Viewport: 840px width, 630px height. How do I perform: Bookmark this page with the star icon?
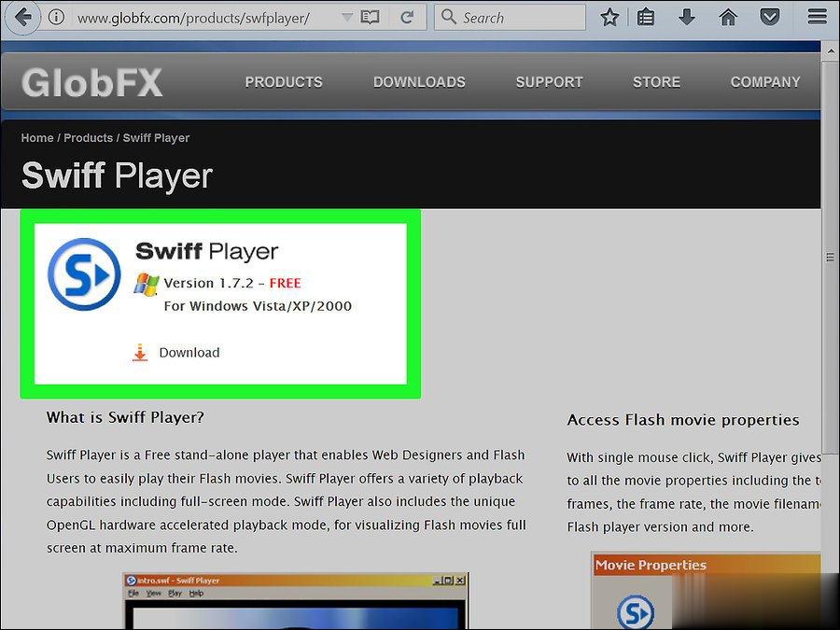(609, 18)
